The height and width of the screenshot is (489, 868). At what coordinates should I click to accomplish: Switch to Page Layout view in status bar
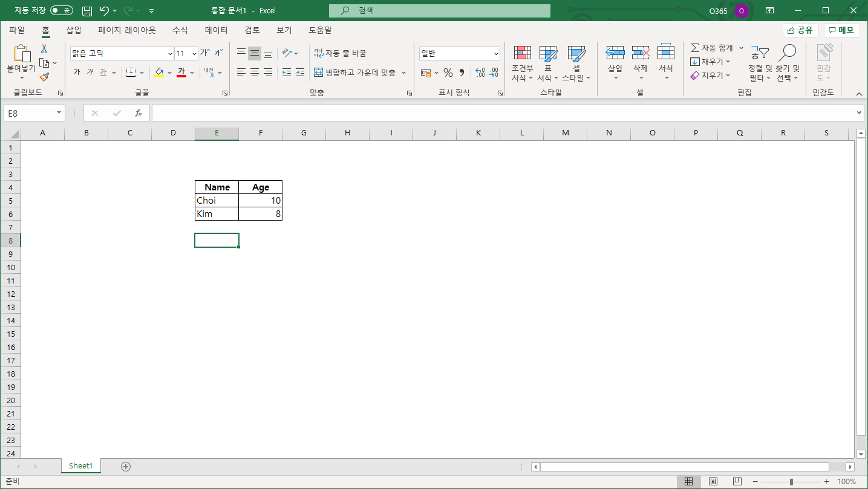tap(713, 482)
